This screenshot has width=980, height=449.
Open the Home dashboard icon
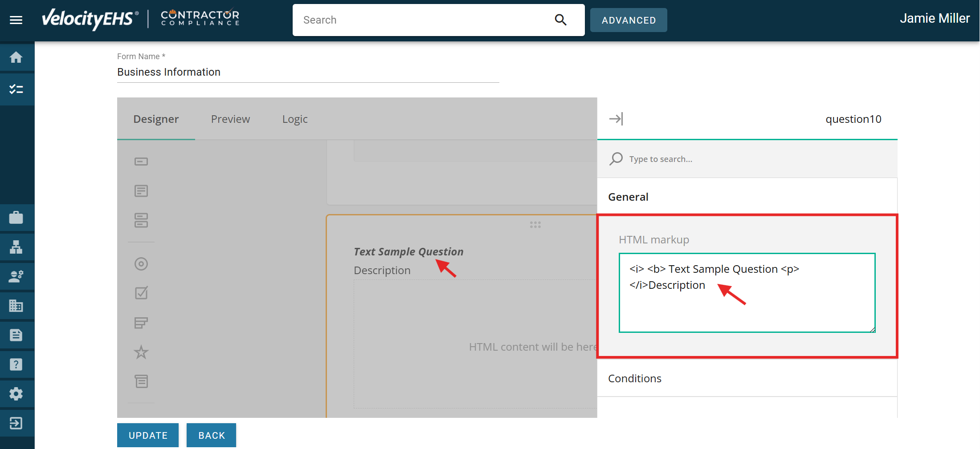(16, 57)
